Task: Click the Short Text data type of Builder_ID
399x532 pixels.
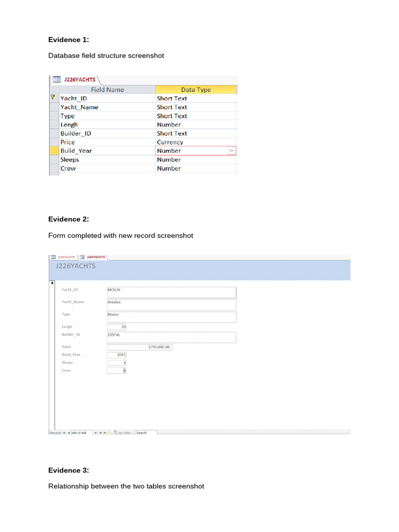Action: tap(196, 134)
